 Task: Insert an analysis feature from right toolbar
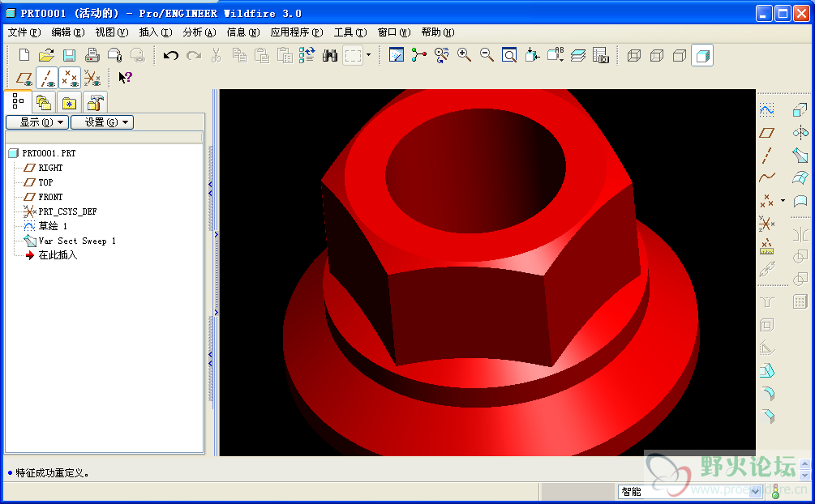tap(766, 246)
